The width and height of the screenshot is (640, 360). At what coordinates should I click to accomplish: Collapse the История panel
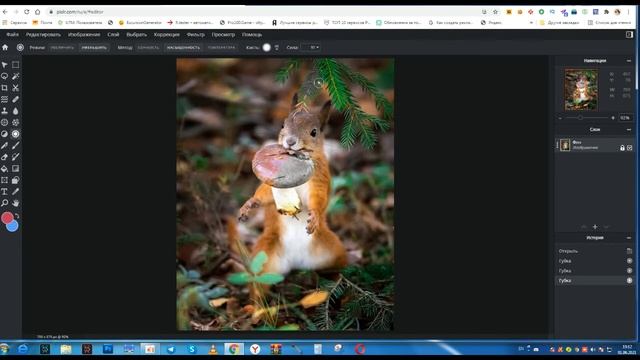[629, 238]
